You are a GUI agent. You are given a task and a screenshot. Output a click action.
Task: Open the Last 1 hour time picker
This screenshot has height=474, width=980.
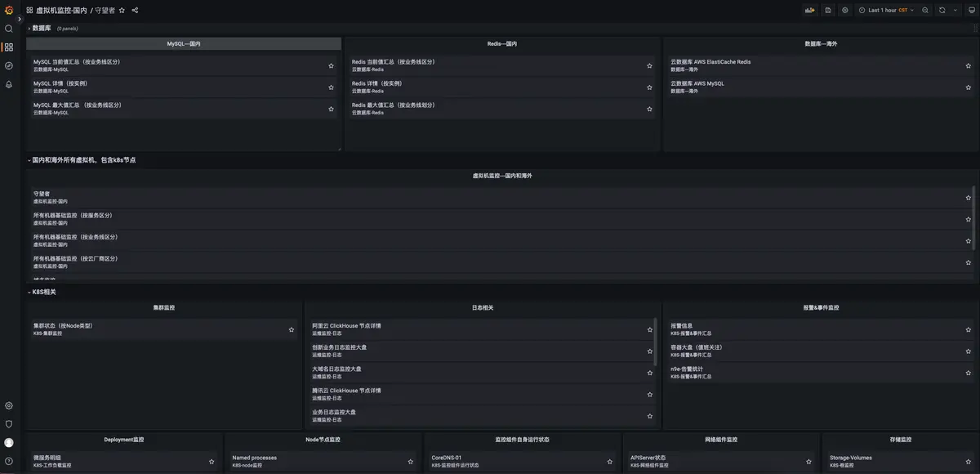coord(885,11)
